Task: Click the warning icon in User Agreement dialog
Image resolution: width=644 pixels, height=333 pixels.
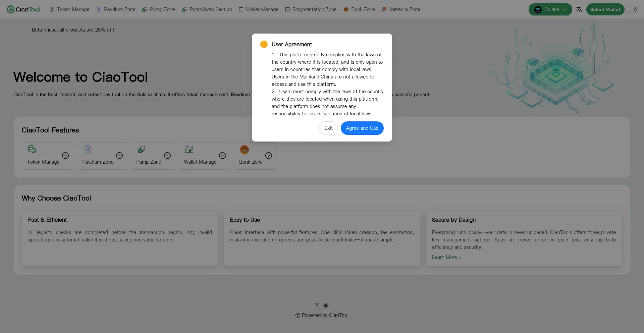Action: tap(264, 44)
